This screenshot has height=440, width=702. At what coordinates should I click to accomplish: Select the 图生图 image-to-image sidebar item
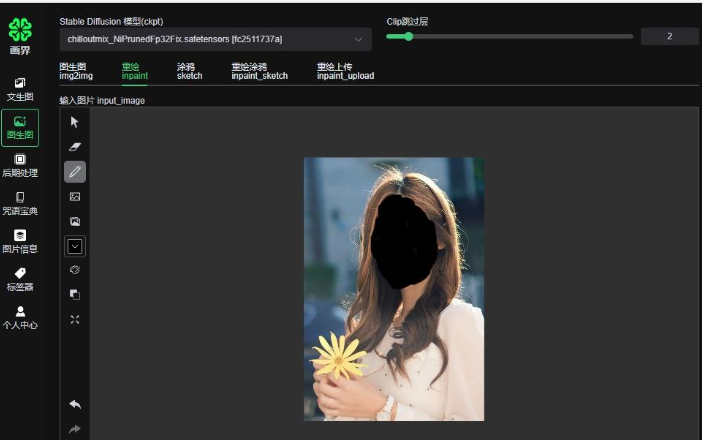coord(20,128)
